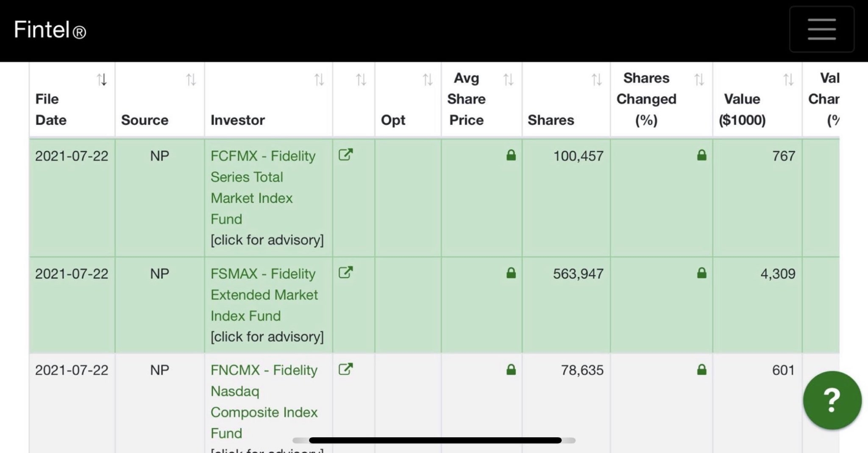Click the lock icon in FNCMX Avg Share Price
The width and height of the screenshot is (868, 453).
511,370
